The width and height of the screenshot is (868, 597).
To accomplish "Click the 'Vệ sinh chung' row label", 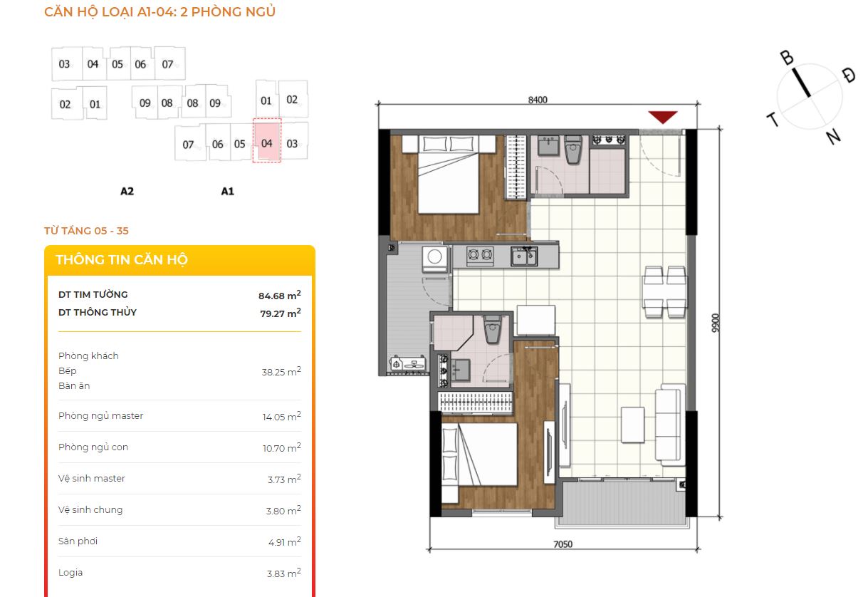I will click(90, 510).
